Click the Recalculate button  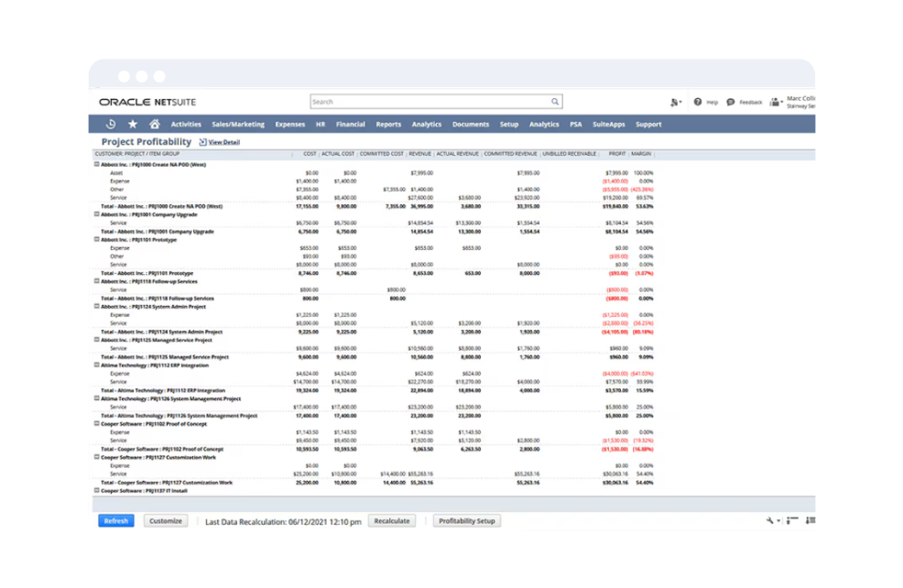[x=391, y=520]
